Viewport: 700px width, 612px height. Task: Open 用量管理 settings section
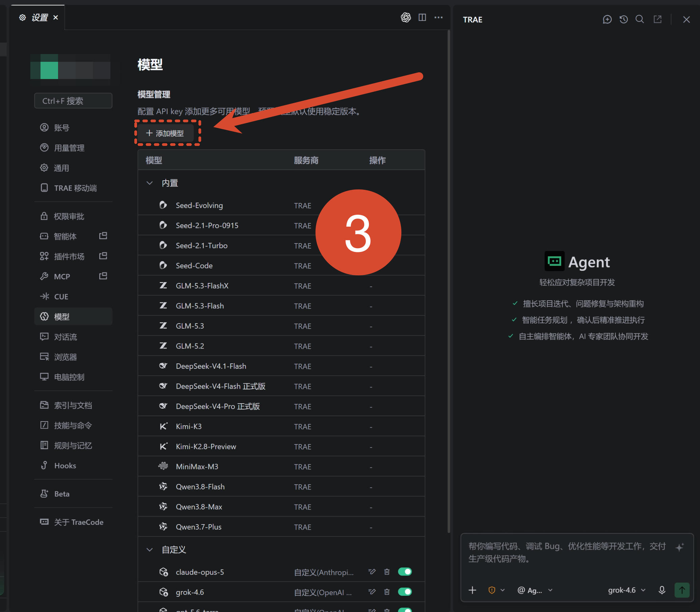[73, 148]
